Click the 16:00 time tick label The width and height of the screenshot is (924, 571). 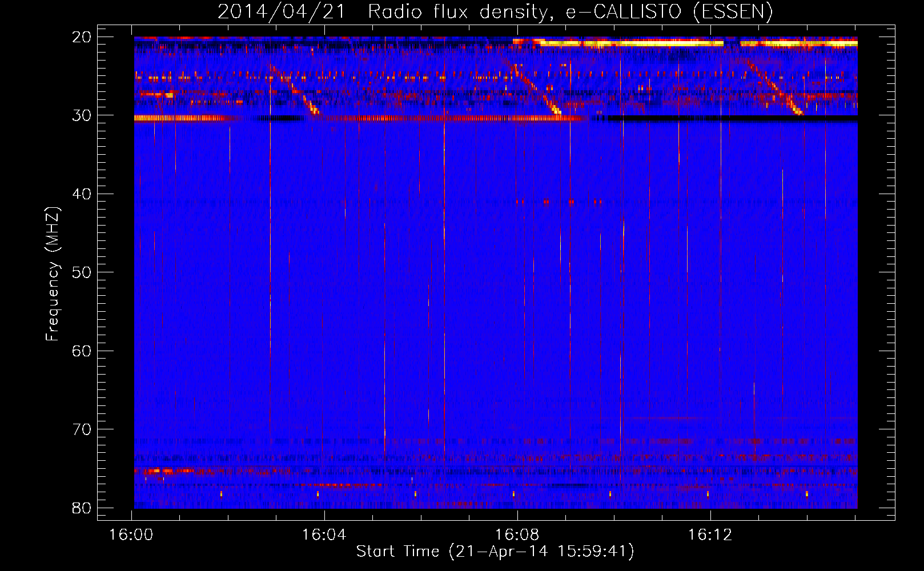click(131, 535)
